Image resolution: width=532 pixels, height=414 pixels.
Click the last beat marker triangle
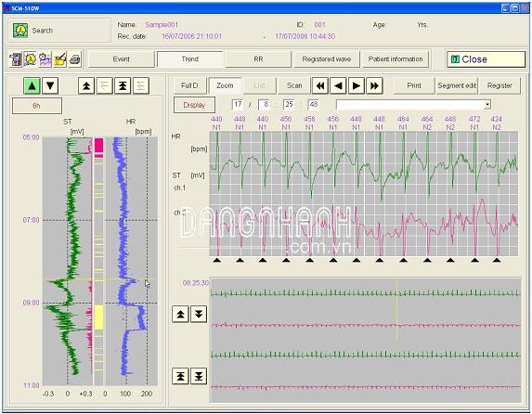pos(497,260)
